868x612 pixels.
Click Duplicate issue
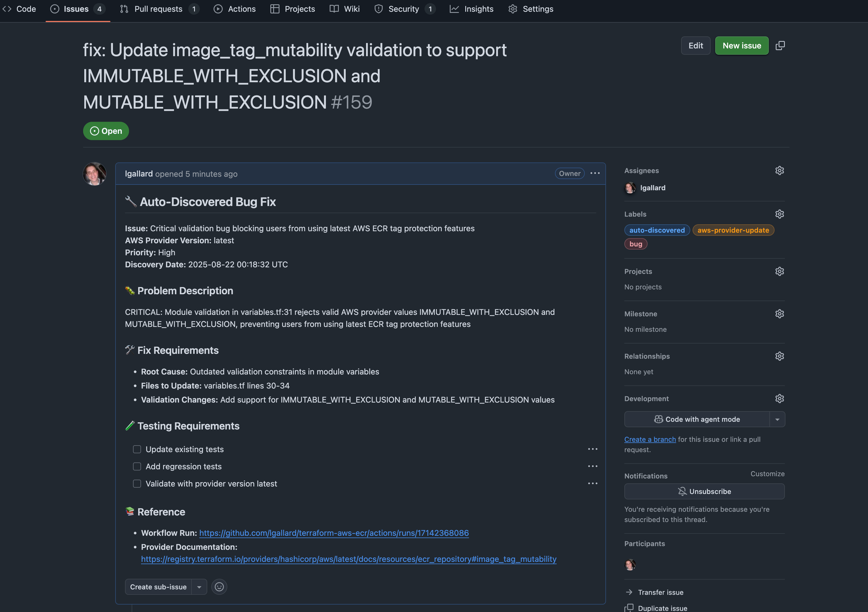click(656, 608)
